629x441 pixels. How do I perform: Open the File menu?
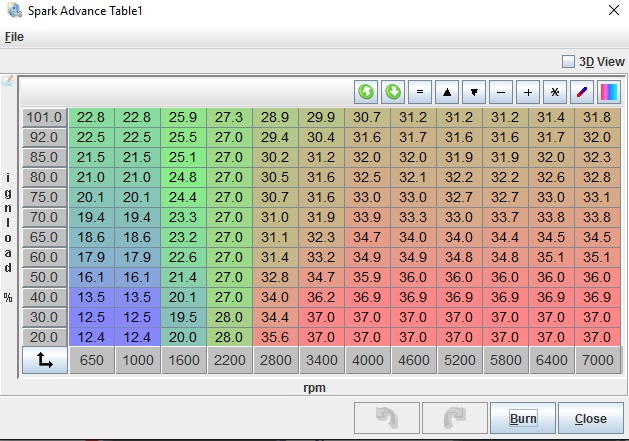point(14,37)
